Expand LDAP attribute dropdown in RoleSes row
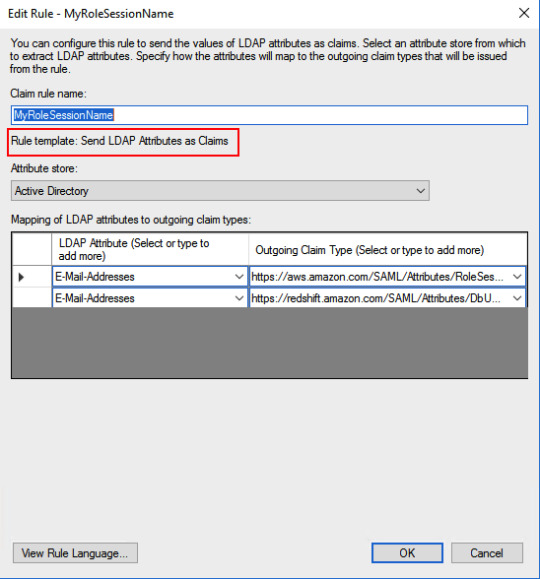 click(x=239, y=276)
